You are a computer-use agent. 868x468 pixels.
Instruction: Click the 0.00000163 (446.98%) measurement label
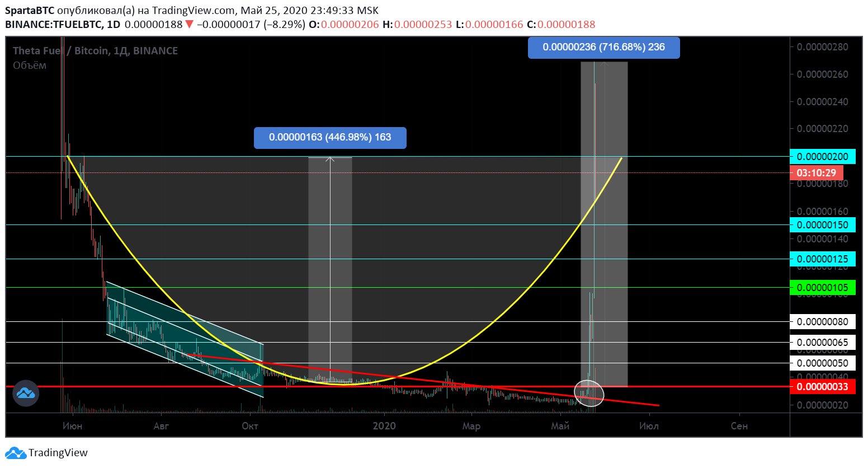point(330,138)
